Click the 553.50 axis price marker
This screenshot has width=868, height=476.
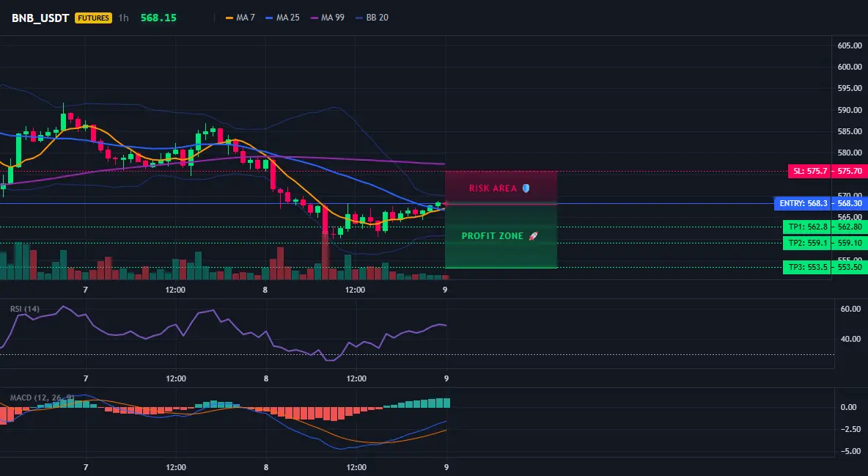[850, 267]
